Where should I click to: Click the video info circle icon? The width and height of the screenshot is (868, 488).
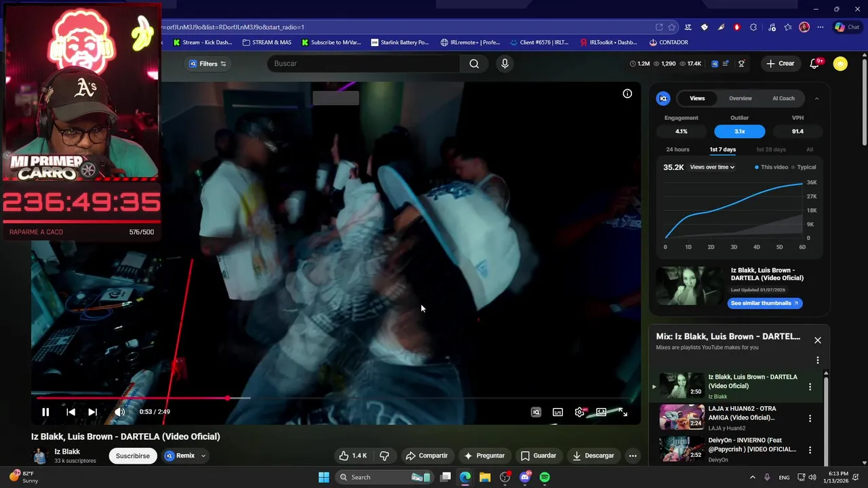[x=627, y=94]
